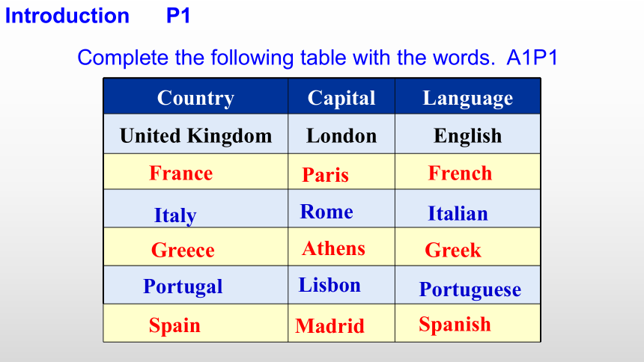Click the Italy cell
Image resolution: width=644 pixels, height=362 pixels.
[195, 209]
